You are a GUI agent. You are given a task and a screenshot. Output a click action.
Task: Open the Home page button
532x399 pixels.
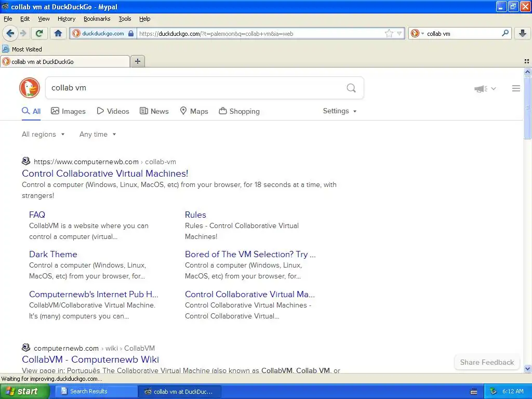point(58,33)
